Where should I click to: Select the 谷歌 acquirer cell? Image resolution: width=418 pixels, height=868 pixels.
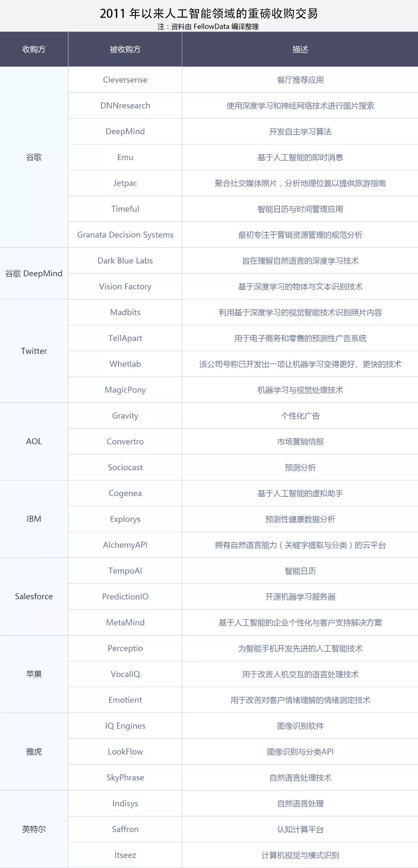(x=34, y=157)
